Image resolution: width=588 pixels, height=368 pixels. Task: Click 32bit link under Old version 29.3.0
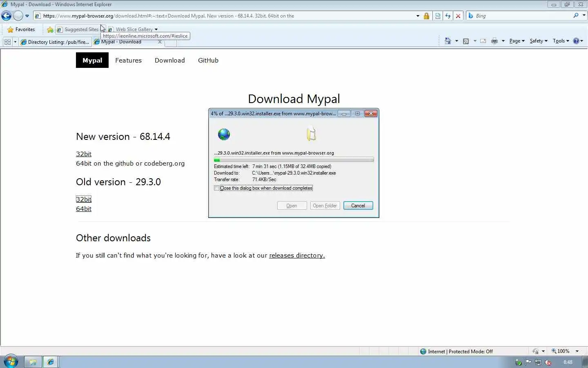coord(84,199)
